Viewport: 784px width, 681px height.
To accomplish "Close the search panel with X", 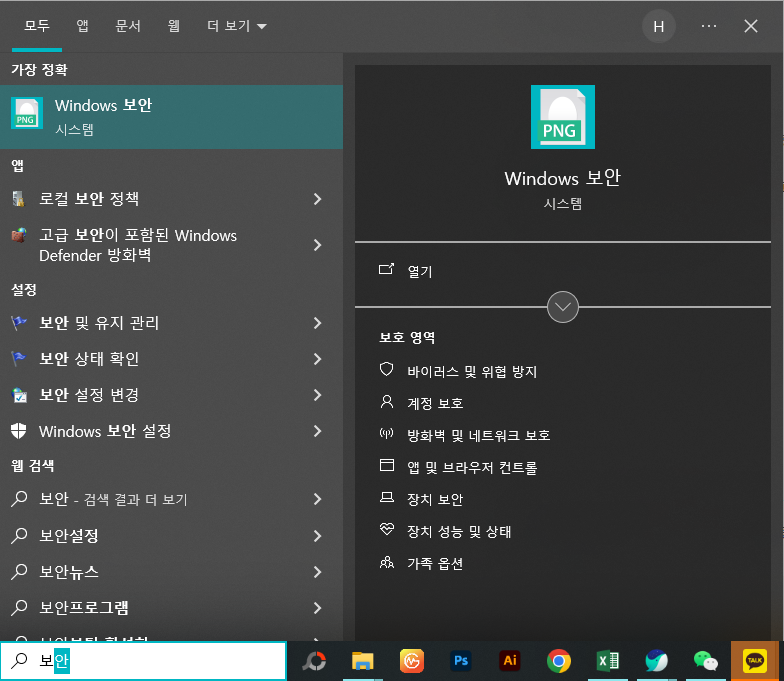I will (x=750, y=26).
